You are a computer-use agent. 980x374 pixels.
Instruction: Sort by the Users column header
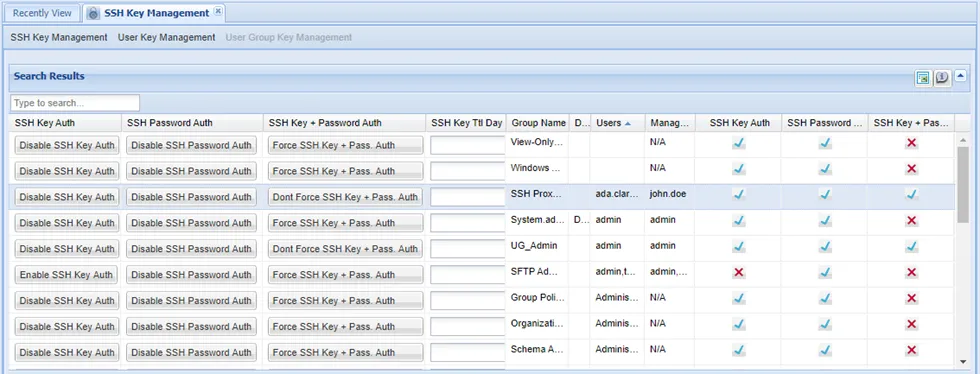[x=617, y=123]
